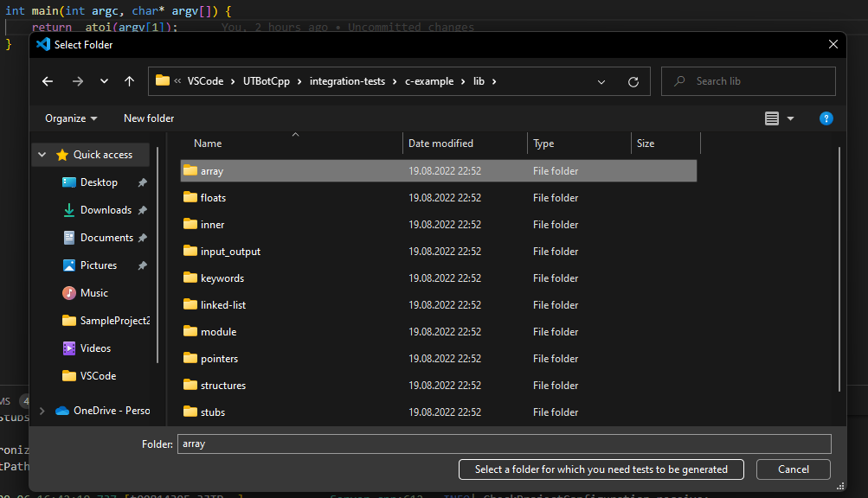868x498 pixels.
Task: Expand the chevron after UTBotCpp in breadcrumb
Action: pos(299,81)
